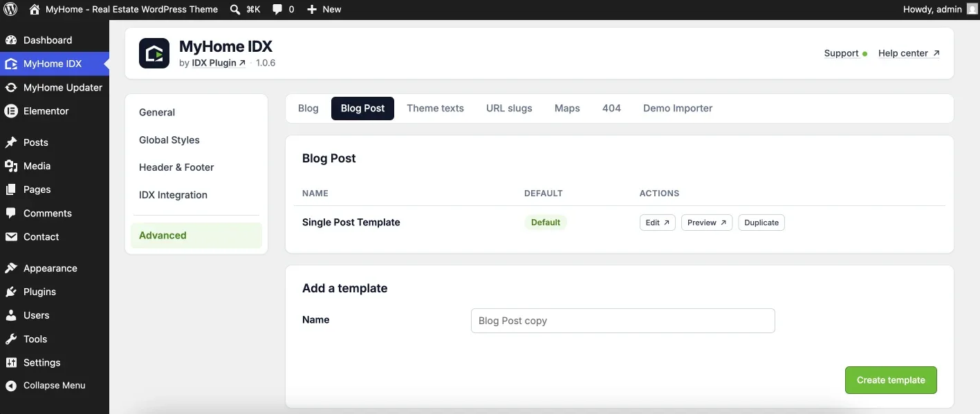The width and height of the screenshot is (980, 414).
Task: Click the WordPress logo icon
Action: click(x=10, y=9)
